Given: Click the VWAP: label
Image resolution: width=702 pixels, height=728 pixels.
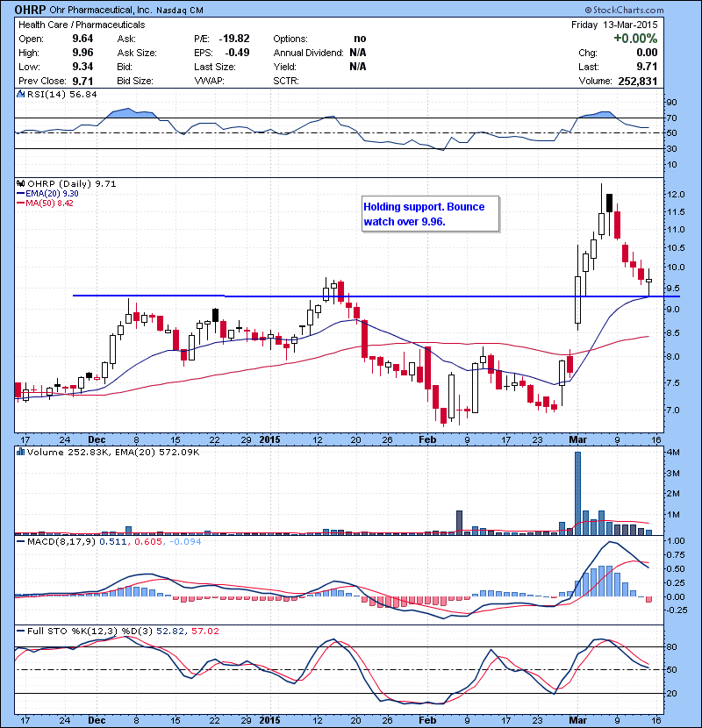Looking at the screenshot, I should tap(209, 81).
